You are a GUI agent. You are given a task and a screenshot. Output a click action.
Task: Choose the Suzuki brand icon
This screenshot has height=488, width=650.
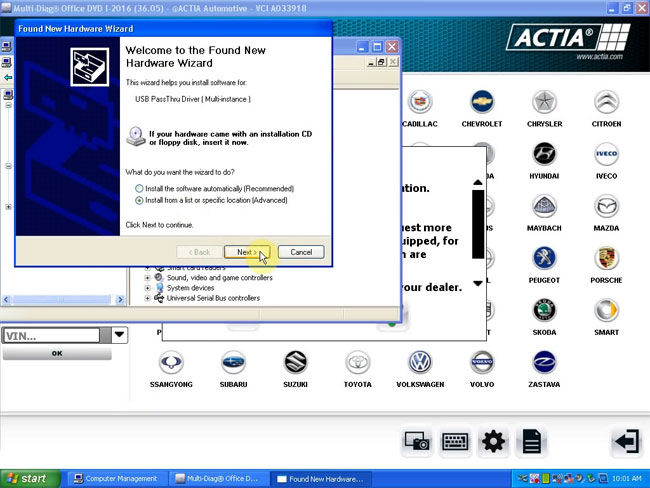[x=296, y=362]
